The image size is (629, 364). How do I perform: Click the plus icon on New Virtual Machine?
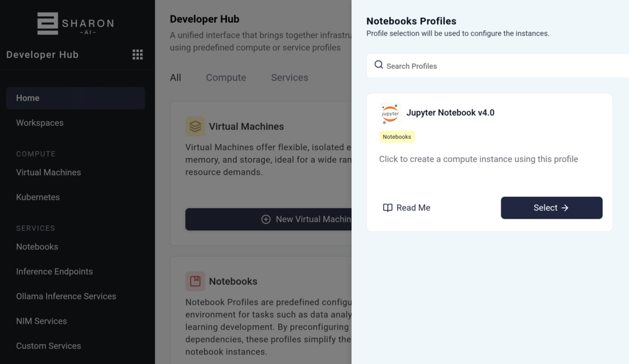point(266,219)
